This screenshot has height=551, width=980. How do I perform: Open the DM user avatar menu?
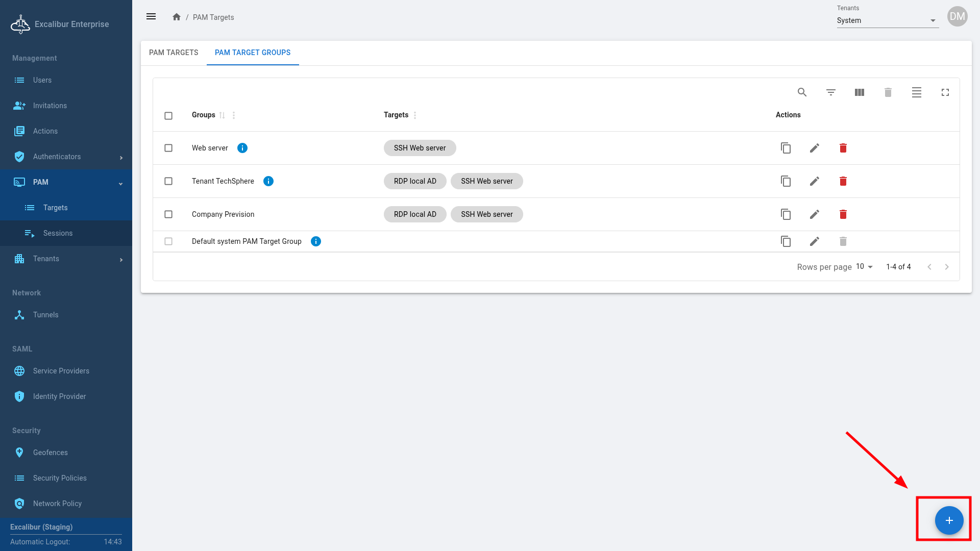click(957, 16)
